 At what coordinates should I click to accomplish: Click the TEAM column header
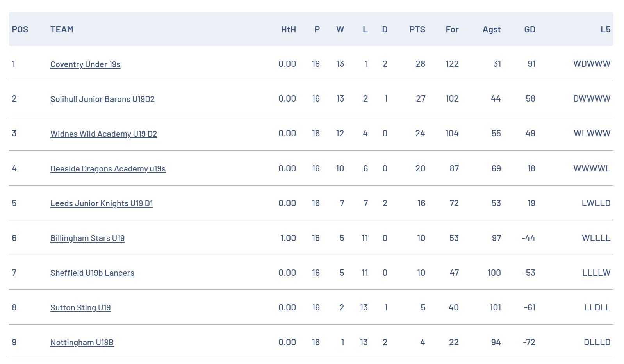point(62,29)
